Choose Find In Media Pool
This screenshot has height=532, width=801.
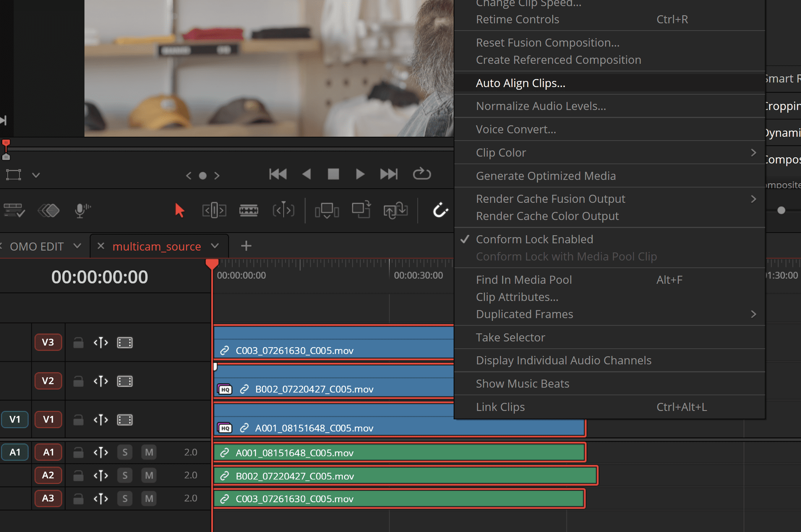pyautogui.click(x=610, y=280)
